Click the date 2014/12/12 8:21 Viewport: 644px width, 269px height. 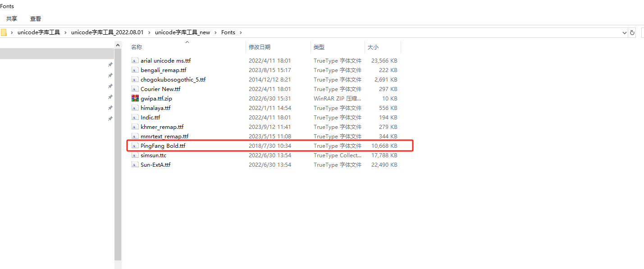click(270, 79)
